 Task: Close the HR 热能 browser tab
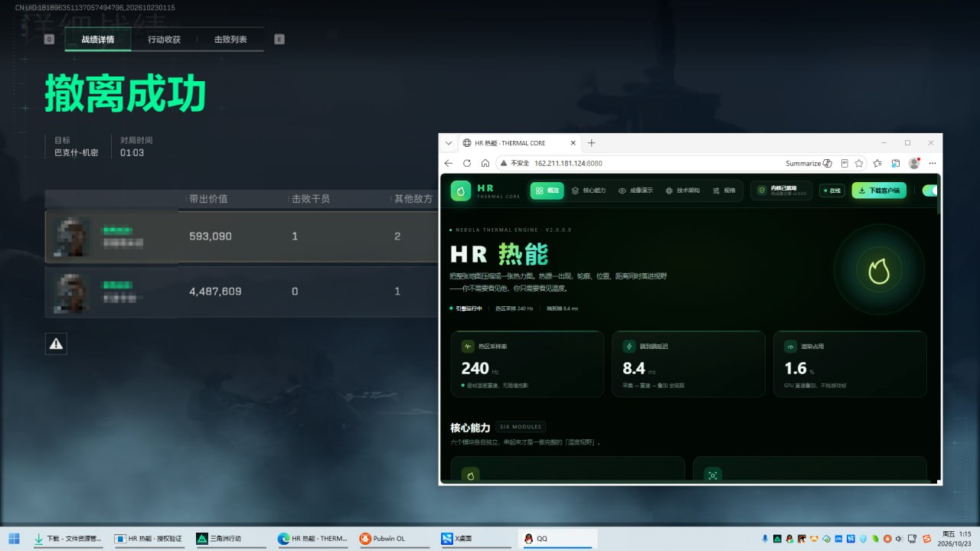click(573, 143)
